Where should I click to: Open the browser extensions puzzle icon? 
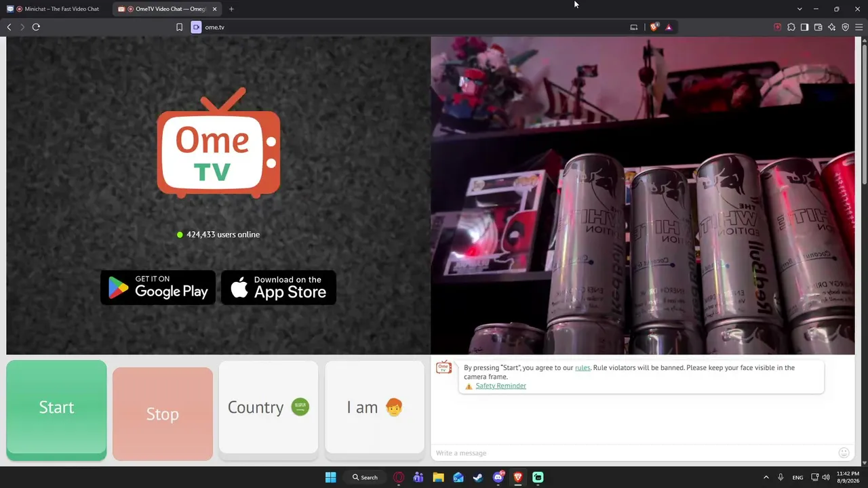point(791,27)
